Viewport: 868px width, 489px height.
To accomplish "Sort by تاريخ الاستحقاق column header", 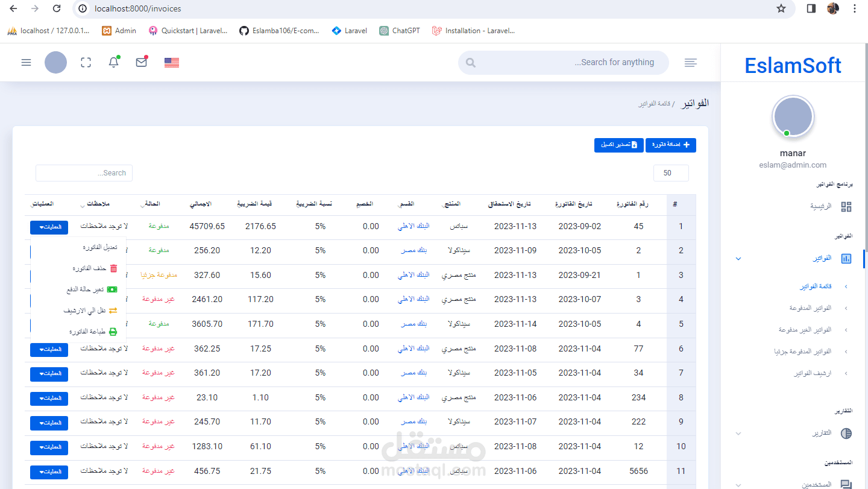I will 509,204.
